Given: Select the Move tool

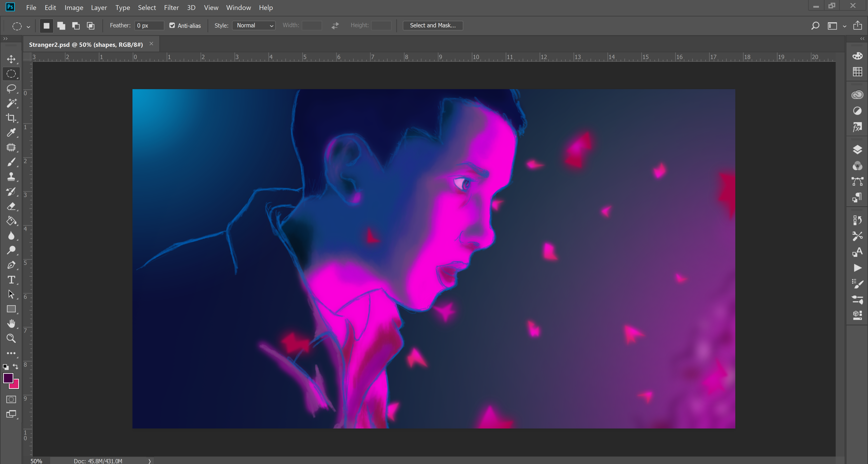Looking at the screenshot, I should coord(11,59).
